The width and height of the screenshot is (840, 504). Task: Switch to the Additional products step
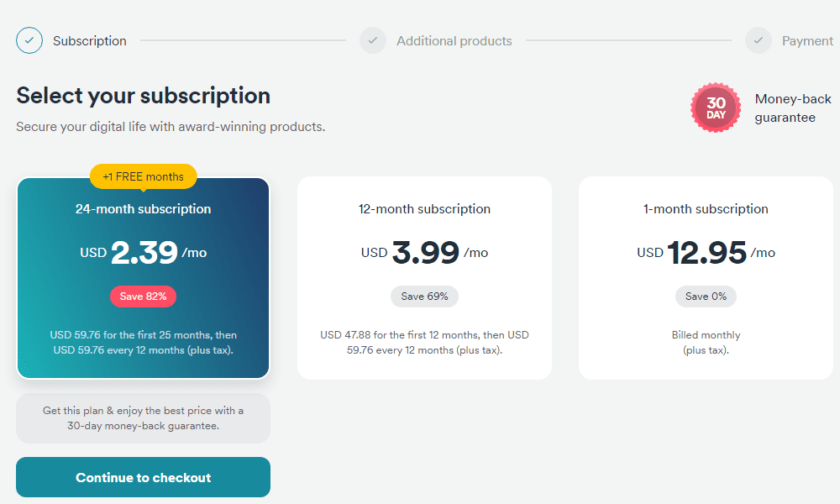pos(454,40)
